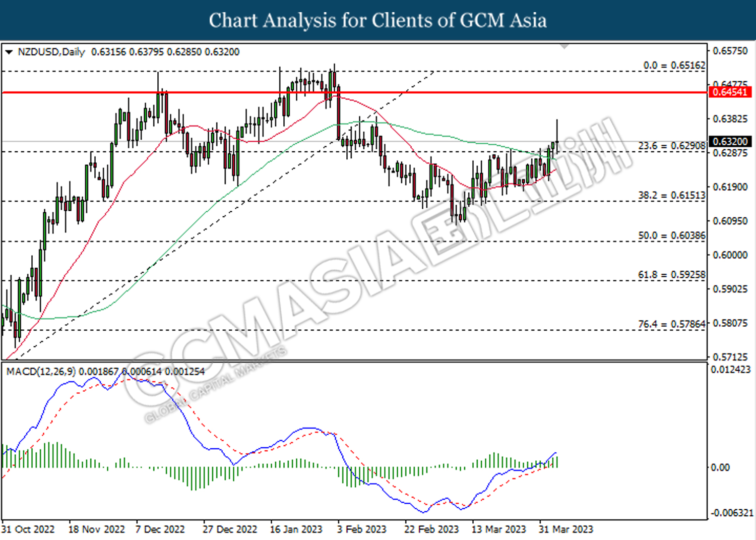
Task: Click the price axis value 0.60000
Action: point(730,255)
